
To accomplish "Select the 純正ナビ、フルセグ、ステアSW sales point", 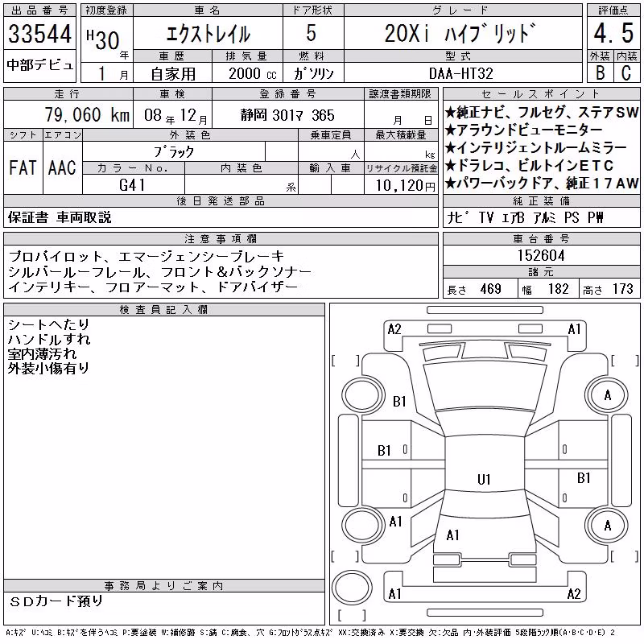I will 541,112.
